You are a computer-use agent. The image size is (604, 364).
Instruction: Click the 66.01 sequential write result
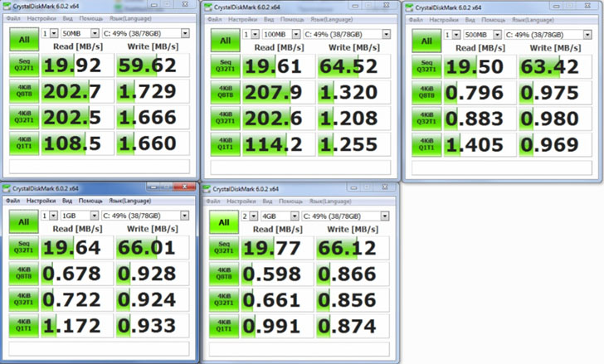pyautogui.click(x=153, y=247)
